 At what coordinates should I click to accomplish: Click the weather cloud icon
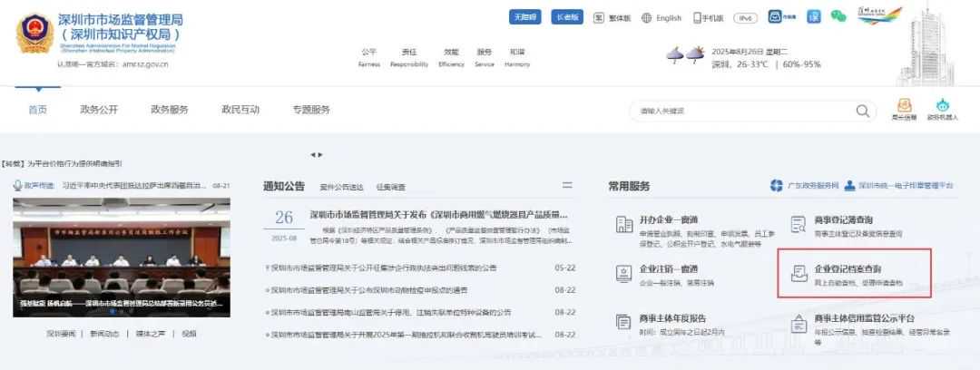click(685, 54)
